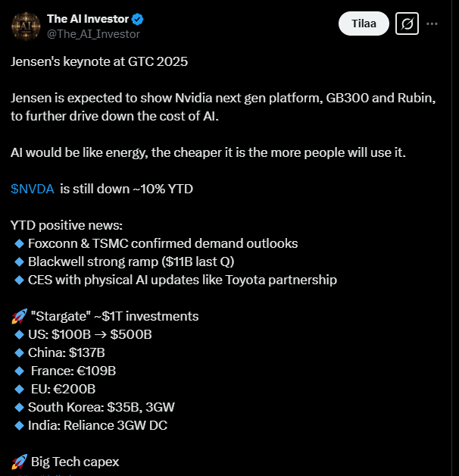Viewport: 459px width, 476px height.
Task: Click The AI Investor display name
Action: tap(87, 19)
